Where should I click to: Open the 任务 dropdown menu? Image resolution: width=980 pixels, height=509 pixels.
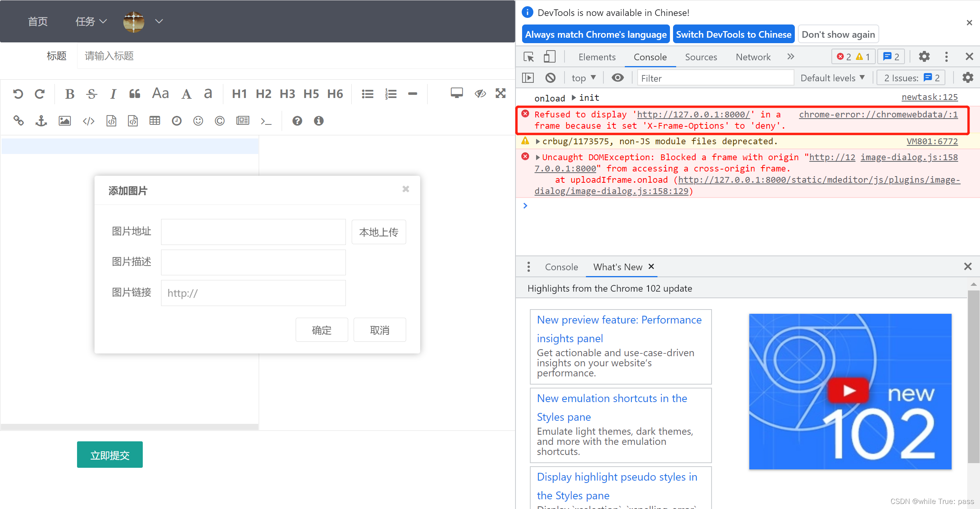click(x=91, y=21)
